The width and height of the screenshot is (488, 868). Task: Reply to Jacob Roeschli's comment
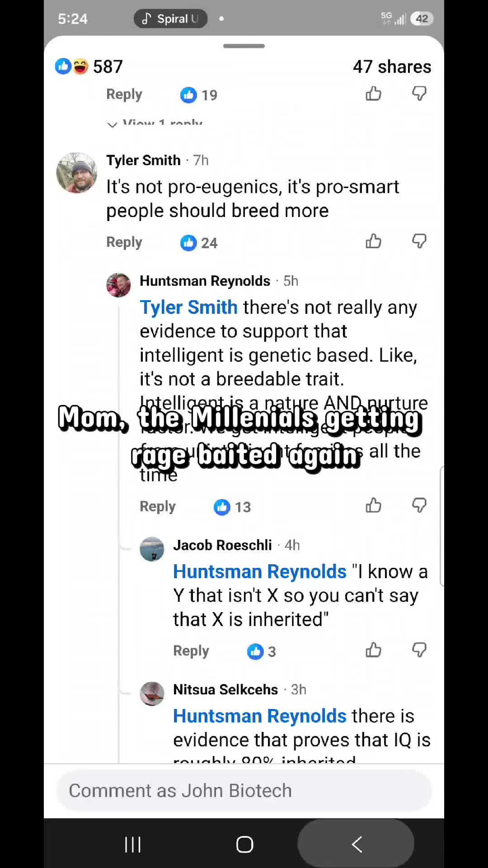[191, 651]
